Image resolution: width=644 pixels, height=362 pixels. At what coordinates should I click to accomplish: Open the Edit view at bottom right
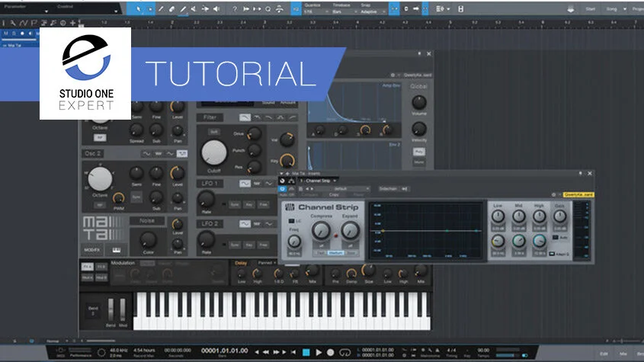pos(604,354)
